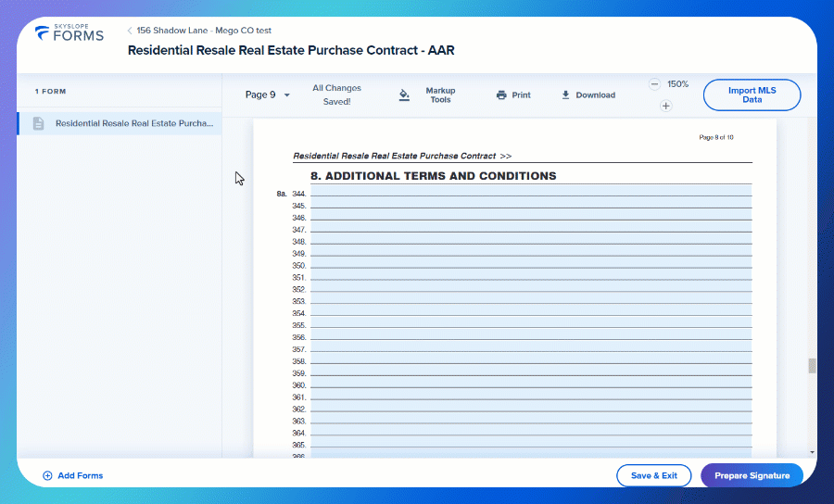The image size is (834, 504).
Task: Click the input field on line 346
Action: [531, 214]
